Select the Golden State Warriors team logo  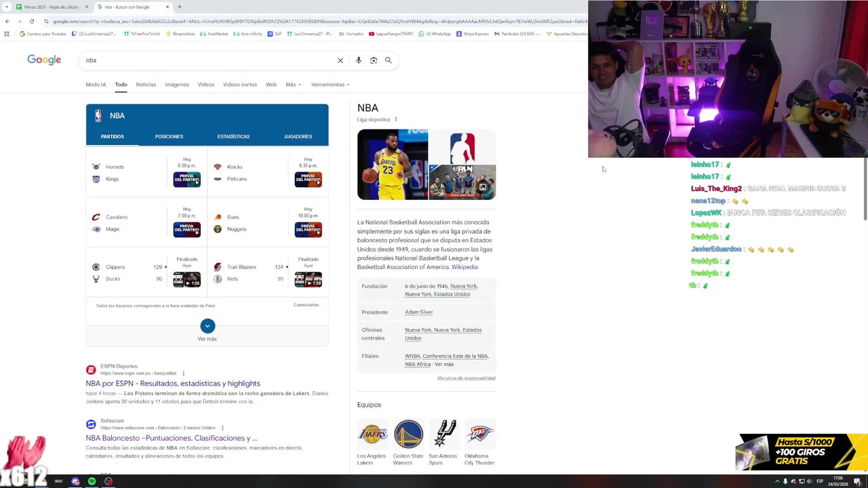coord(408,434)
